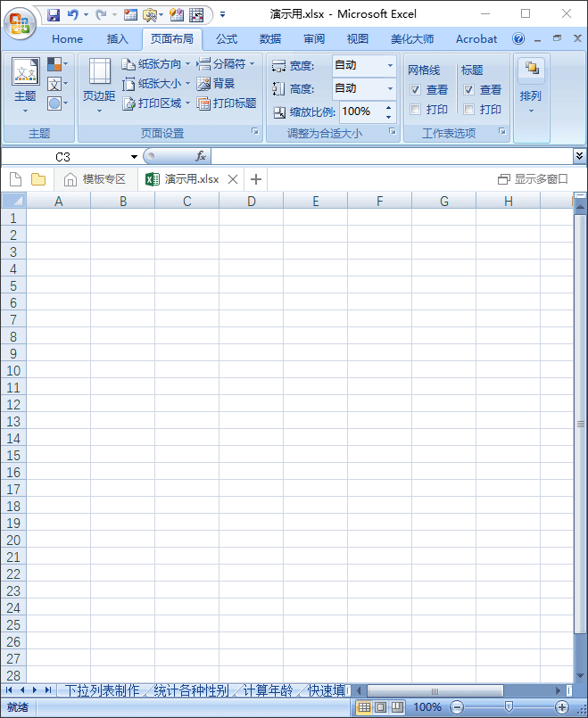Screen dimensions: 588x718
Task: Switch to Page Break Preview in status bar
Action: point(397,707)
